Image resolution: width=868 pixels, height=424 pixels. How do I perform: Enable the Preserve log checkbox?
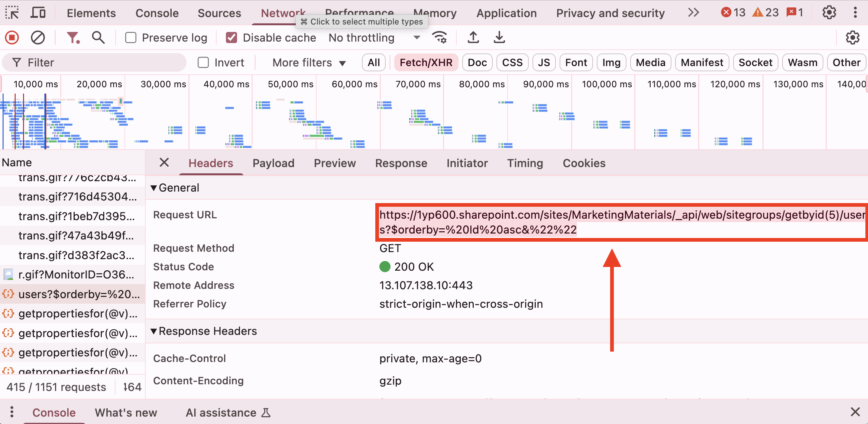[131, 37]
